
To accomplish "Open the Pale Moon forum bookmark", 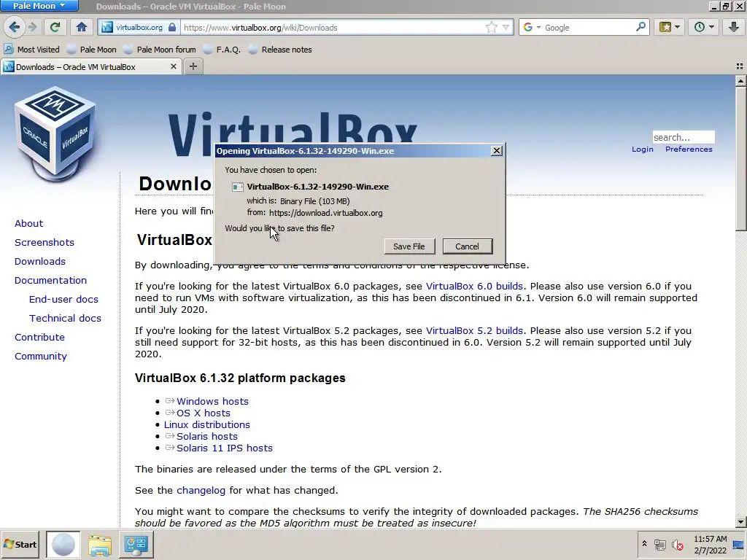I will point(160,50).
